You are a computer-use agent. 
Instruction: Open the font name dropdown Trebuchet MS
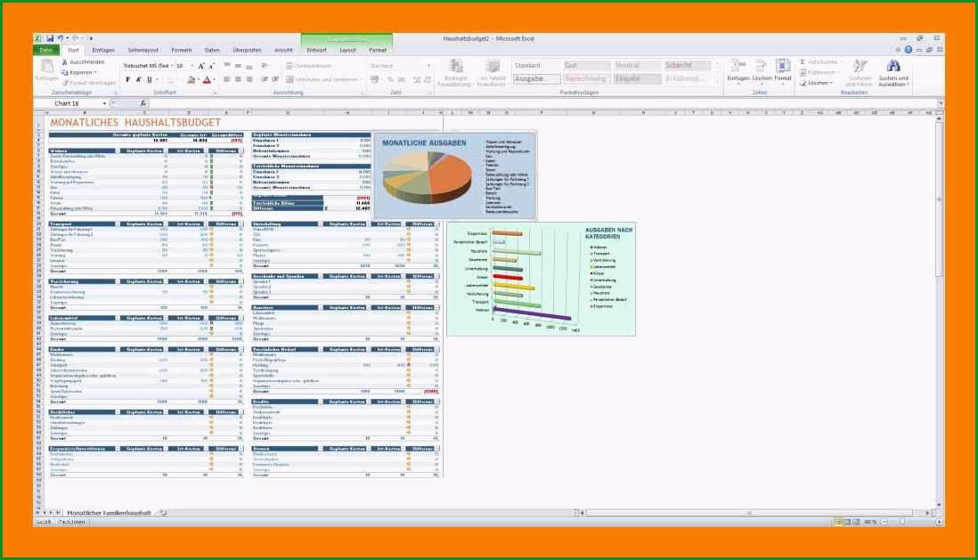[170, 66]
